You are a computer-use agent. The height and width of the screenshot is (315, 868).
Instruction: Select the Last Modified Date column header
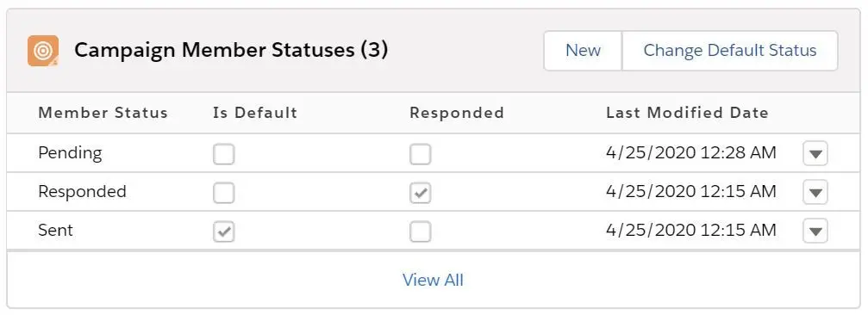click(x=687, y=113)
